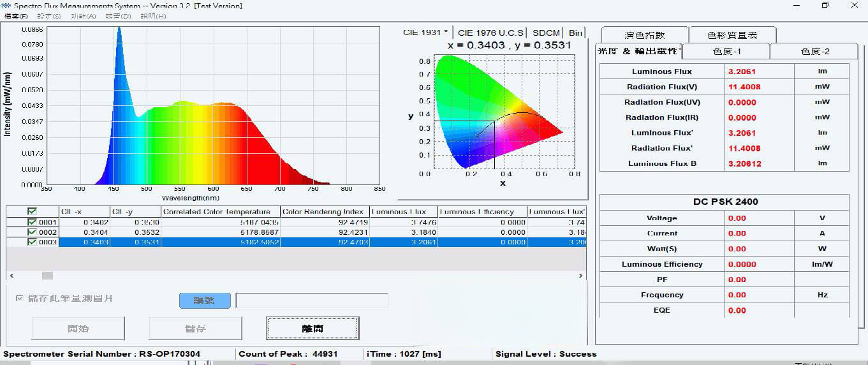Switch to the SDCM tab
The width and height of the screenshot is (868, 365).
[546, 33]
